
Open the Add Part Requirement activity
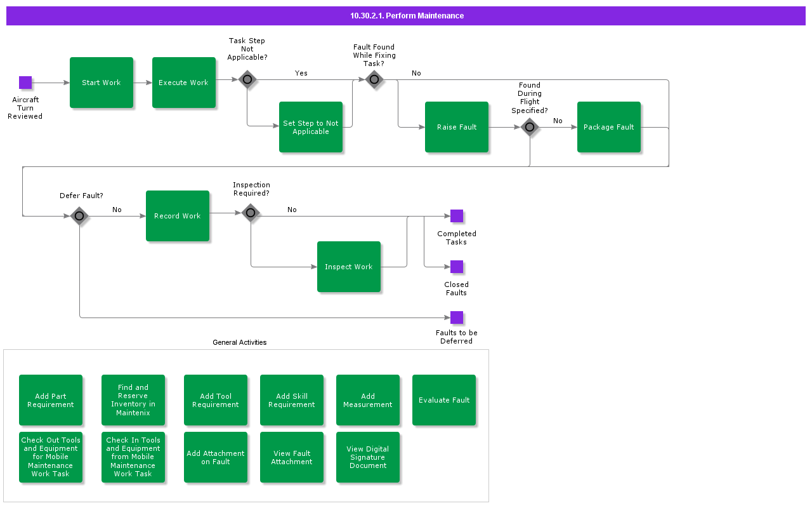[x=51, y=400]
